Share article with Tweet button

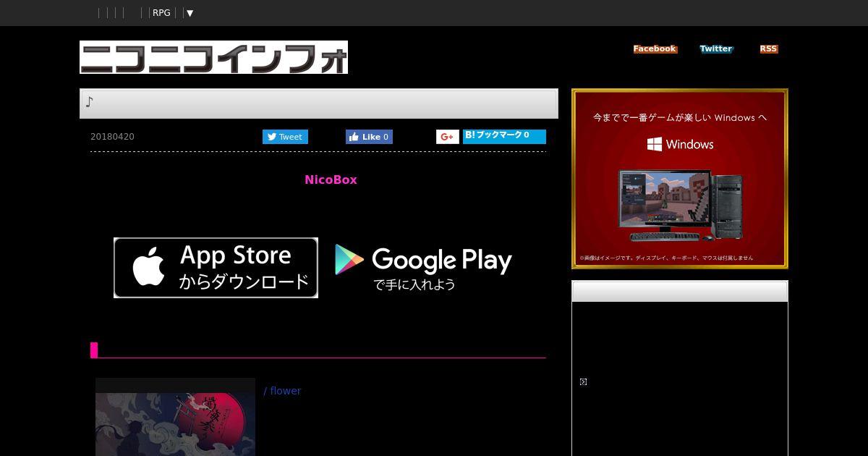(x=285, y=137)
